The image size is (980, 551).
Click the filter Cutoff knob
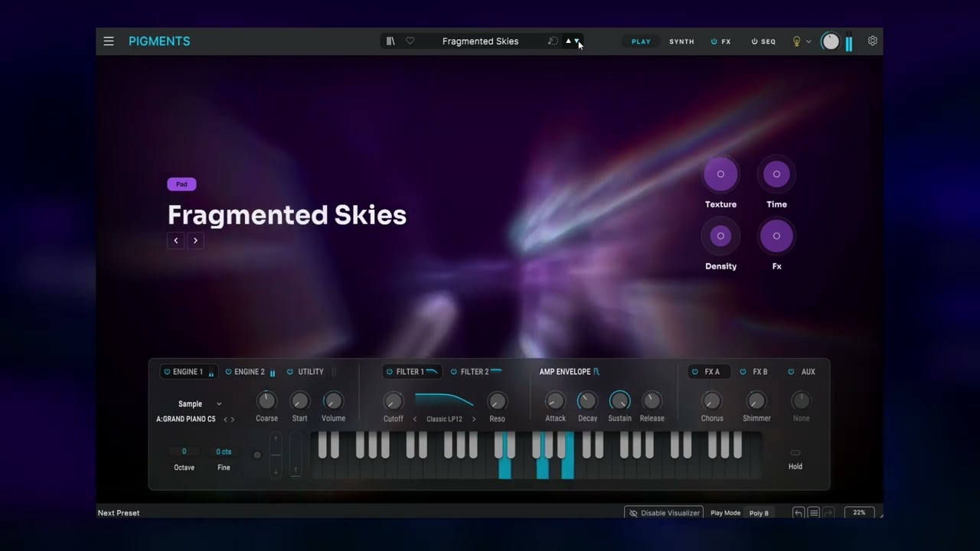point(394,401)
